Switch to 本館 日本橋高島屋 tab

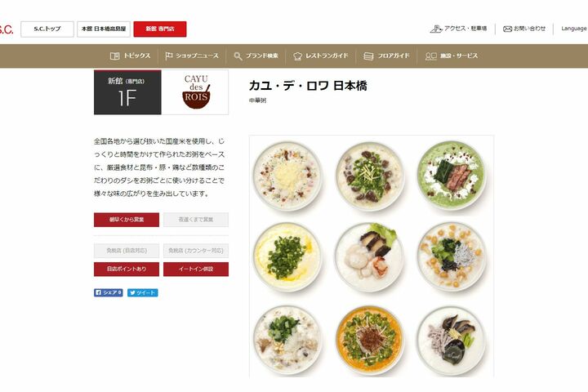(104, 29)
